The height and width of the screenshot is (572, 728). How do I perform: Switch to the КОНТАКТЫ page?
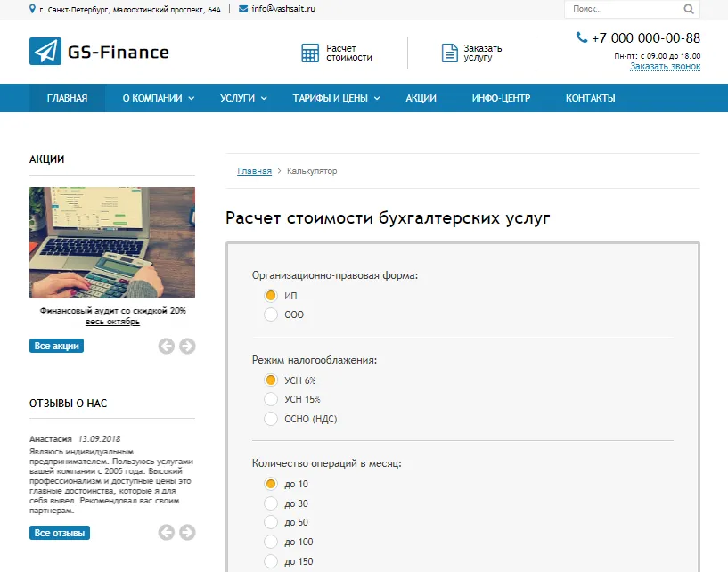(x=589, y=98)
